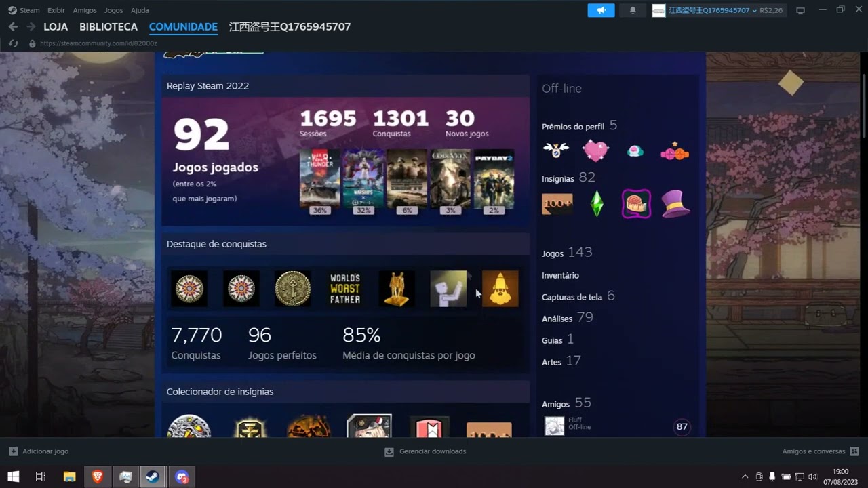Image resolution: width=868 pixels, height=488 pixels.
Task: Open the Insígnias 82 link
Action: click(x=568, y=178)
